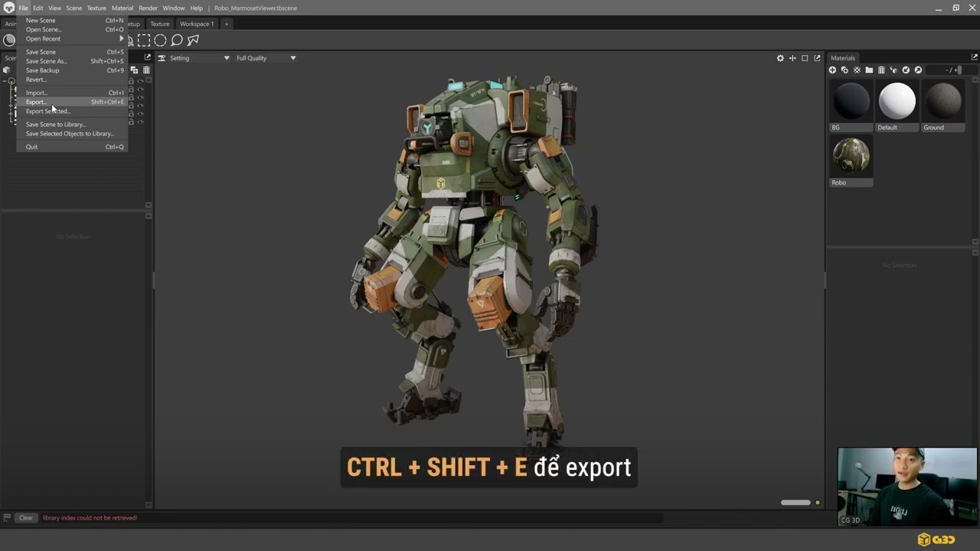Select the lasso selection tool
This screenshot has height=551, width=980.
pyautogui.click(x=177, y=41)
